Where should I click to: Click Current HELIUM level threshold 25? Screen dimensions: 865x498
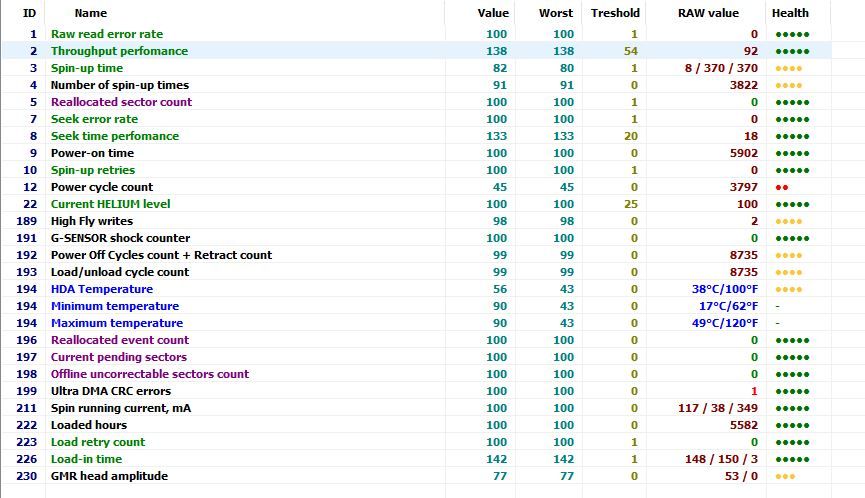coord(631,204)
